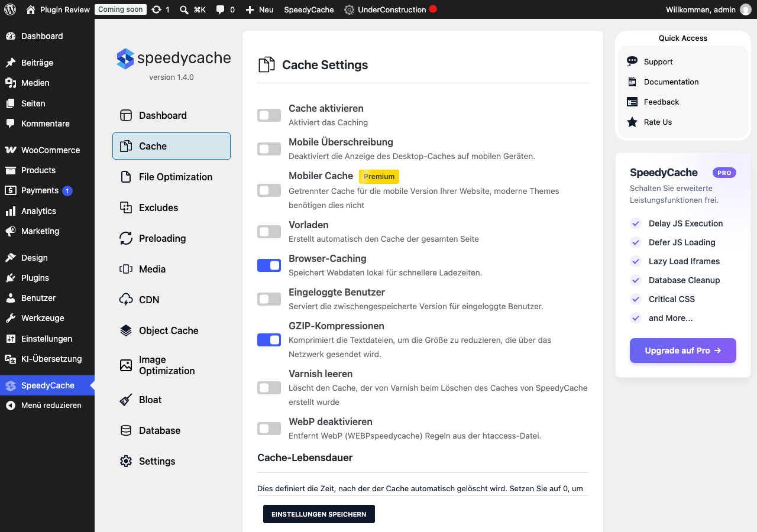The width and height of the screenshot is (757, 532).
Task: Open the Support link
Action: click(x=658, y=61)
